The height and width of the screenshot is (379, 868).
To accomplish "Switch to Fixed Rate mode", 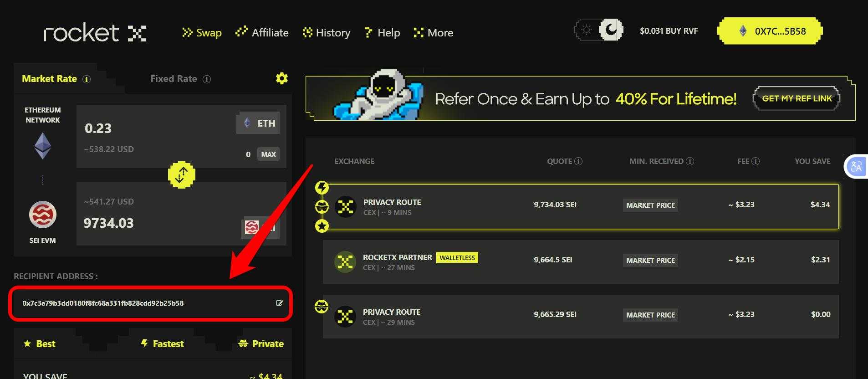I will (174, 79).
